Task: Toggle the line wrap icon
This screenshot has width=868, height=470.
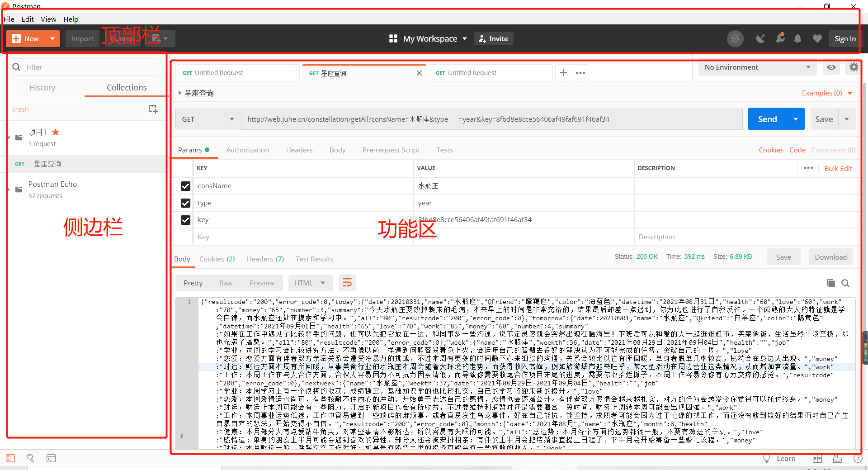Action: click(x=347, y=283)
